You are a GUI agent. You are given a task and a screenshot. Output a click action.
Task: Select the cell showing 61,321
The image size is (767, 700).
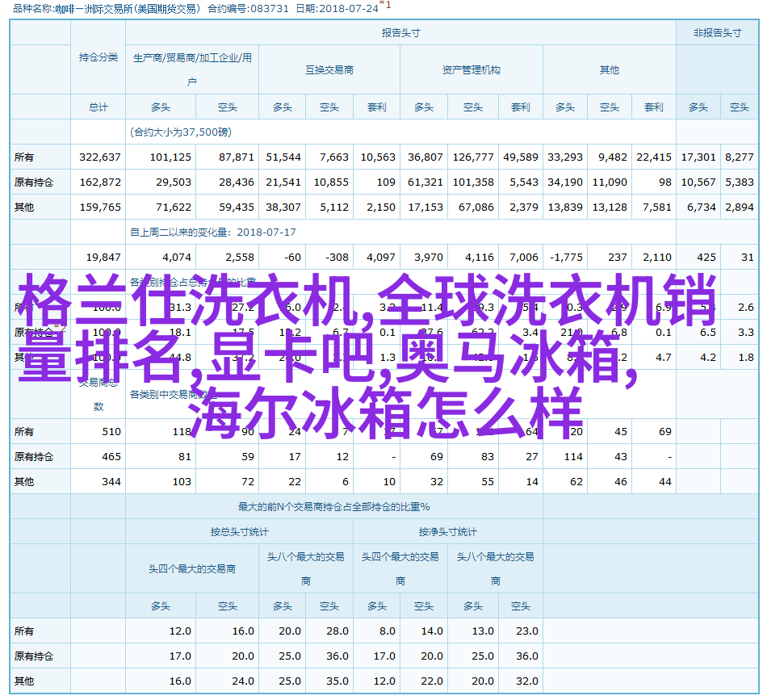click(x=425, y=182)
